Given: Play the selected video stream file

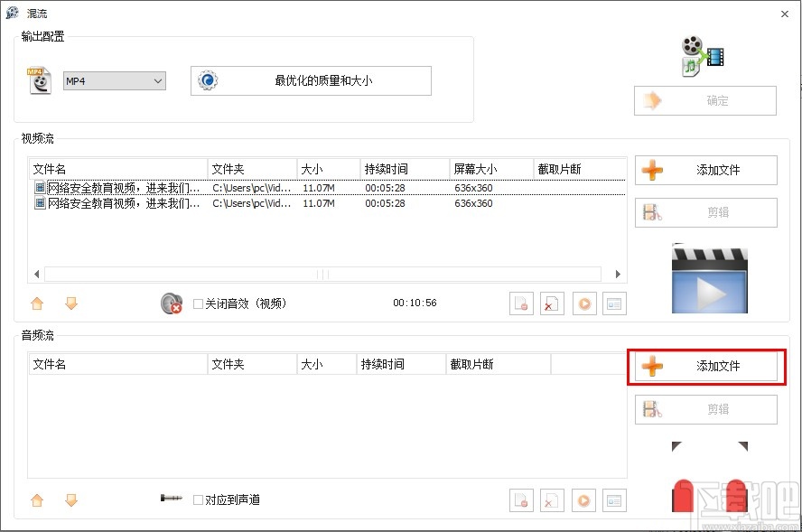Looking at the screenshot, I should pos(584,303).
